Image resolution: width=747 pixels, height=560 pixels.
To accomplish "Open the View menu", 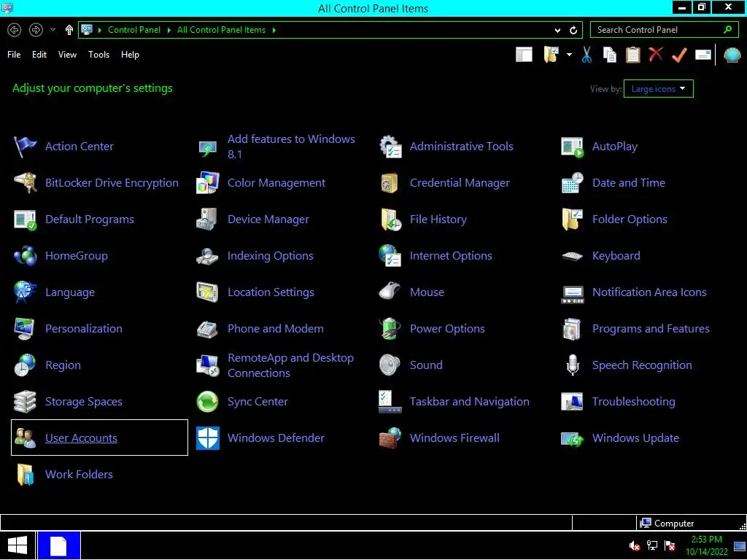I will (67, 55).
